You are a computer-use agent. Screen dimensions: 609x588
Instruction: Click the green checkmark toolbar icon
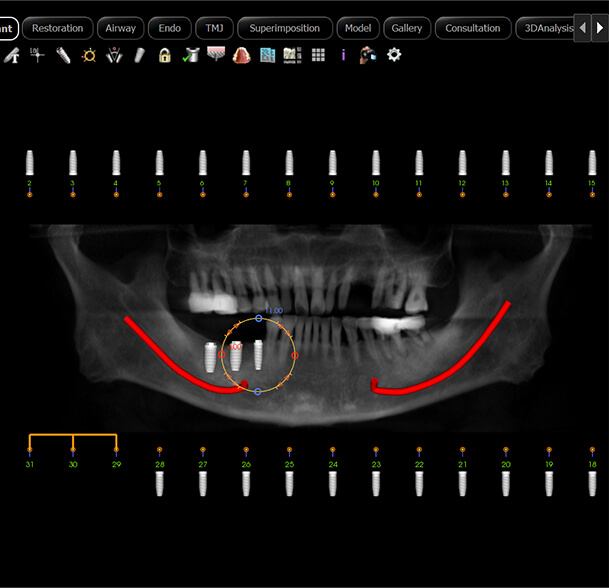tap(190, 55)
